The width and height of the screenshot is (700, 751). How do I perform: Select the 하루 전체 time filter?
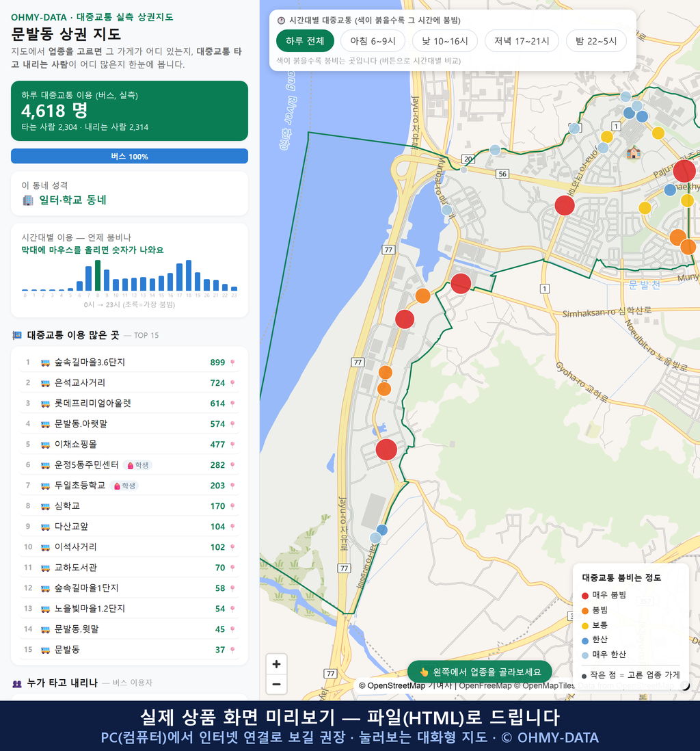[305, 41]
